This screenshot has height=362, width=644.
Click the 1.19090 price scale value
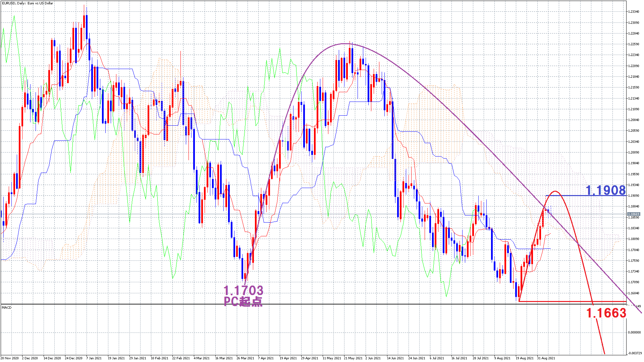pos(633,196)
